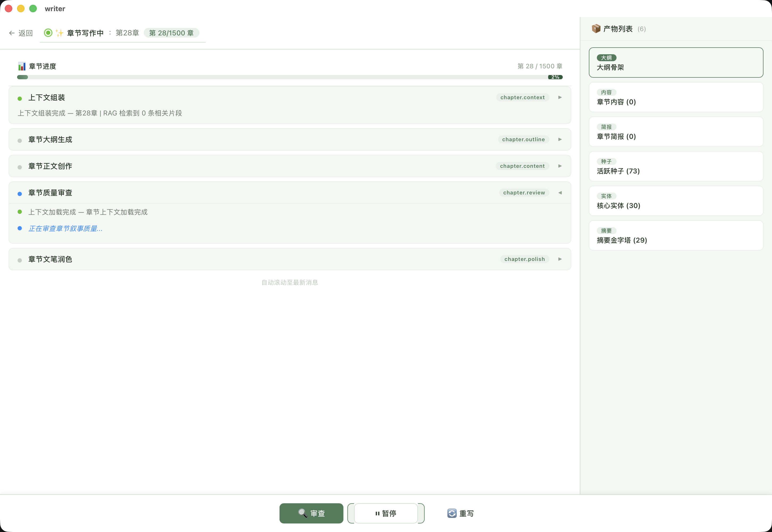Expand the chapter.outline step arrow

point(560,139)
